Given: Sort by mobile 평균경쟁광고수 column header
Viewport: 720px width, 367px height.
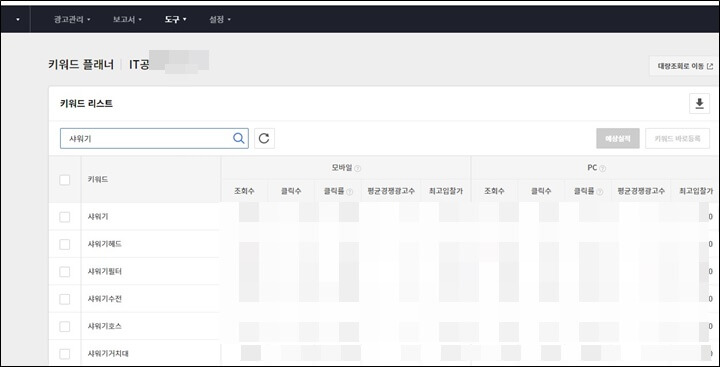Looking at the screenshot, I should point(391,192).
